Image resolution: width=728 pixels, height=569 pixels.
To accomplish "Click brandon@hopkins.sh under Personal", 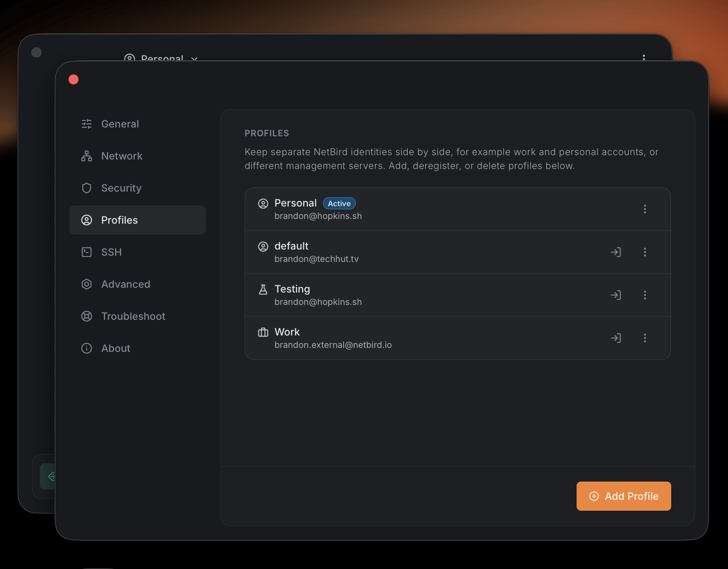I will (x=318, y=216).
